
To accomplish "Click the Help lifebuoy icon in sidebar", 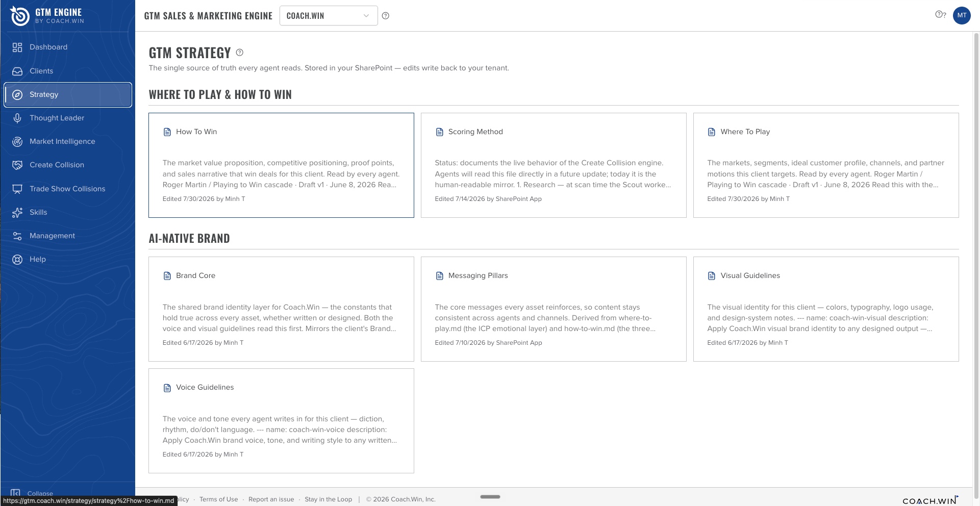I will click(17, 260).
